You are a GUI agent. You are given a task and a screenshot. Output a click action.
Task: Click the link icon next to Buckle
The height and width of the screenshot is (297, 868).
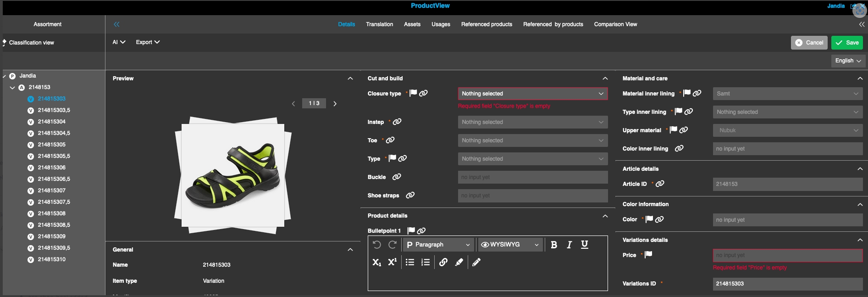(x=397, y=177)
